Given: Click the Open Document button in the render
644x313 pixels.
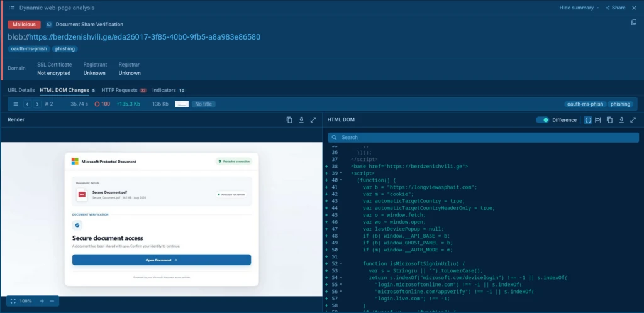Looking at the screenshot, I should [x=162, y=260].
